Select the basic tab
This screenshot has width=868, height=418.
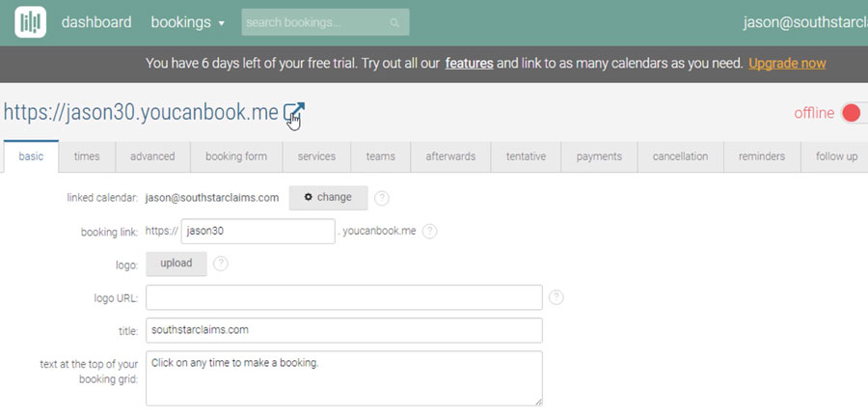31,156
